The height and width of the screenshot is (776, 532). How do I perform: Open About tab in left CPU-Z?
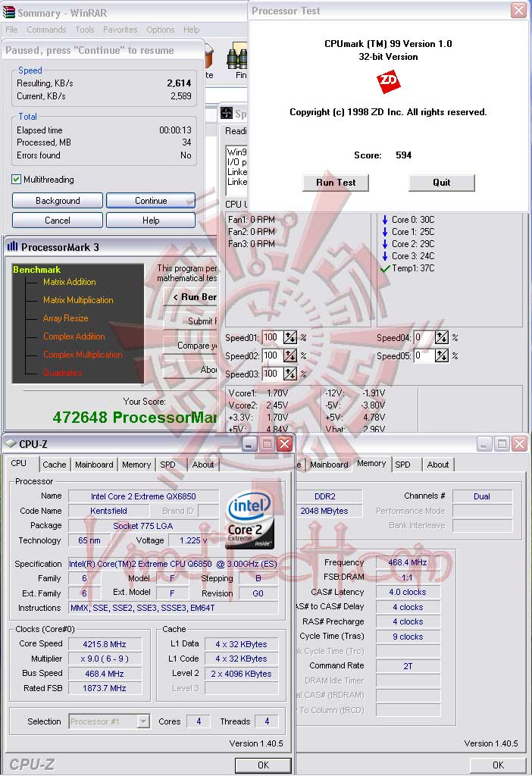click(x=203, y=465)
